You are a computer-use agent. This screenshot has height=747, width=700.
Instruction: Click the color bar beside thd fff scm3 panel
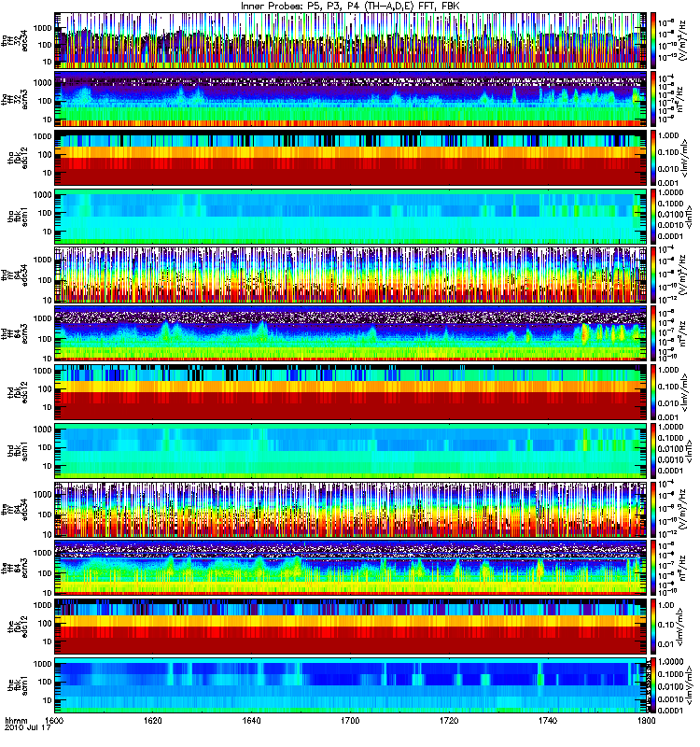coord(653,333)
